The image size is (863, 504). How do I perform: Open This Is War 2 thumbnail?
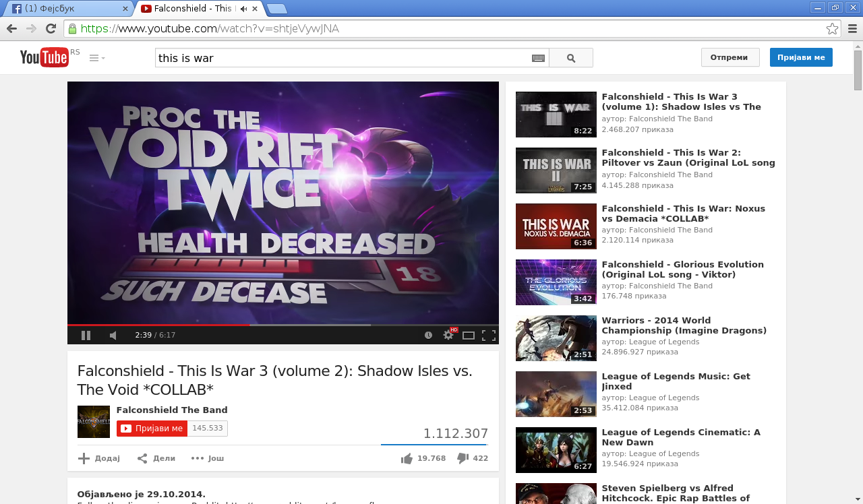(556, 170)
